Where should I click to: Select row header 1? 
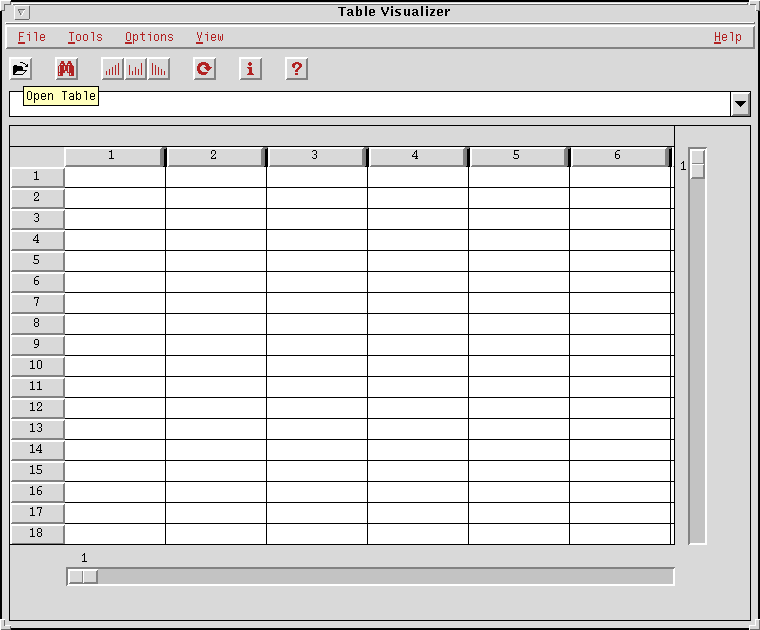(37, 177)
